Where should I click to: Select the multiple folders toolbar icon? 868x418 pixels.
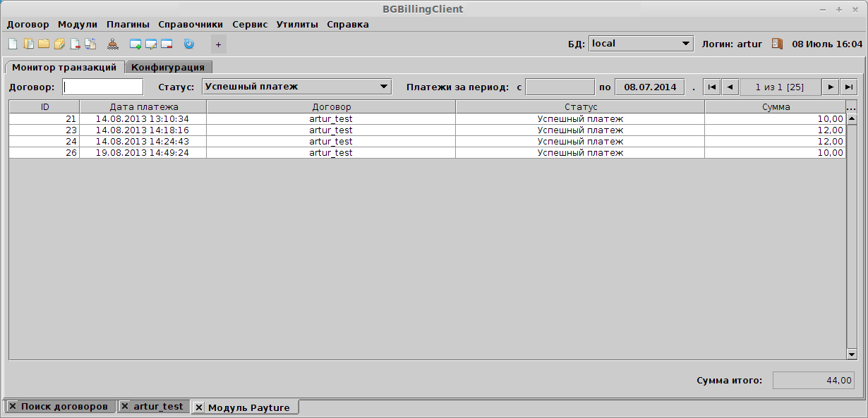[x=60, y=44]
